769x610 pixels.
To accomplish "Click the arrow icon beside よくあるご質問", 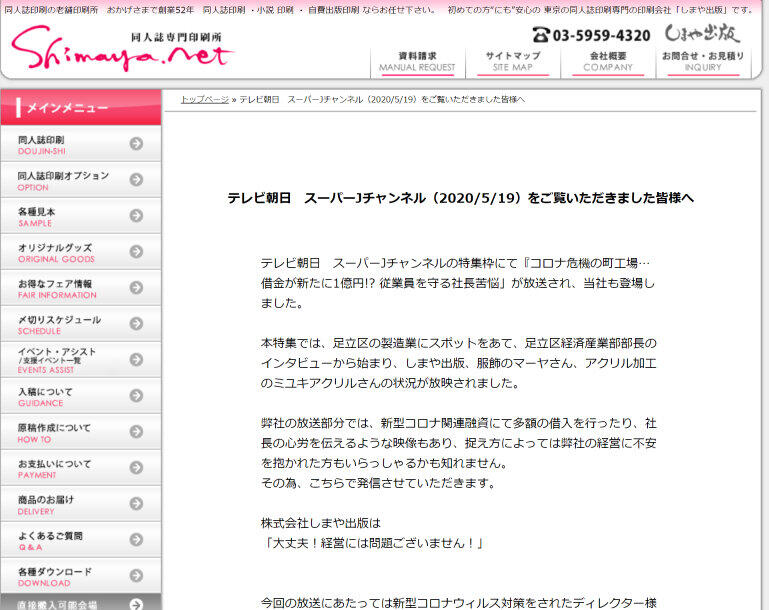I will click(x=136, y=540).
